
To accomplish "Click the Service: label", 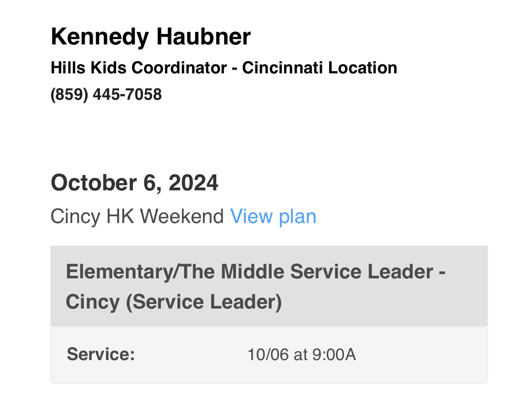I will [x=101, y=354].
